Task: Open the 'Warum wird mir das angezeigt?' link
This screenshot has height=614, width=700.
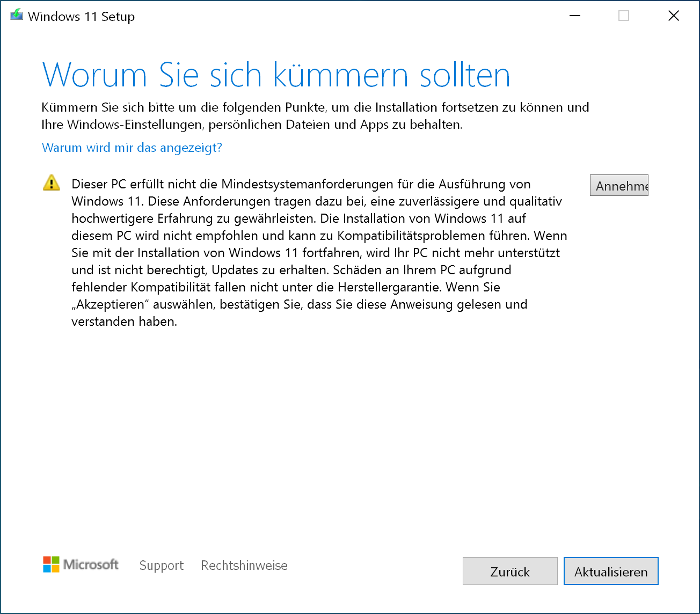Action: coord(132,148)
